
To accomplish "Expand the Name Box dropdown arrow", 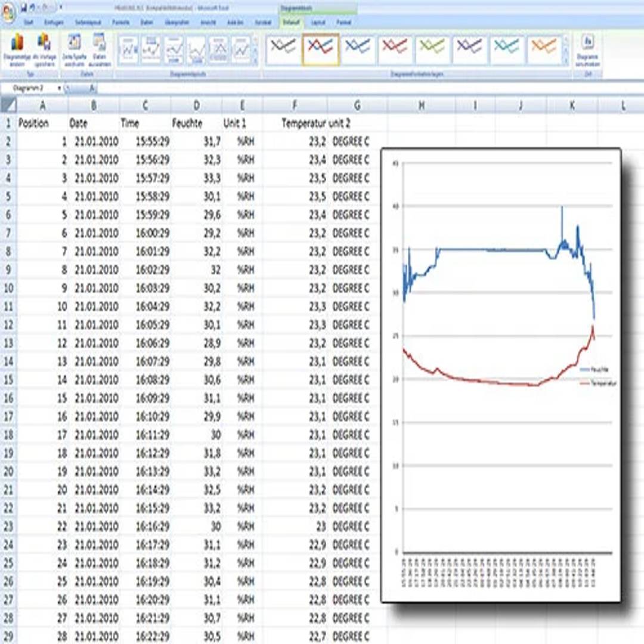I will coord(60,88).
